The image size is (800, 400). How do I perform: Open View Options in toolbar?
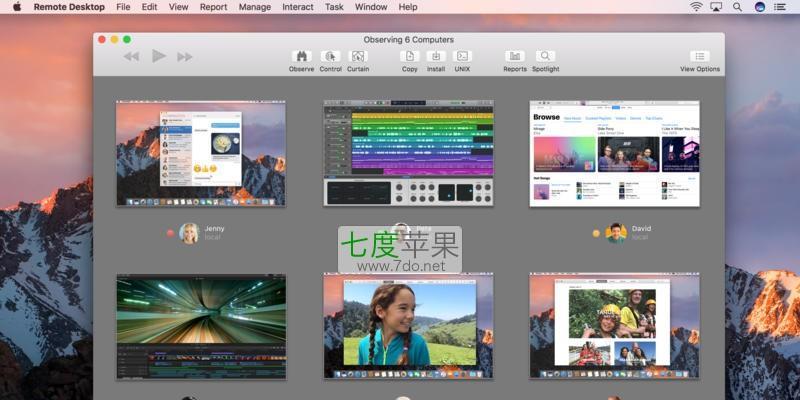point(700,56)
